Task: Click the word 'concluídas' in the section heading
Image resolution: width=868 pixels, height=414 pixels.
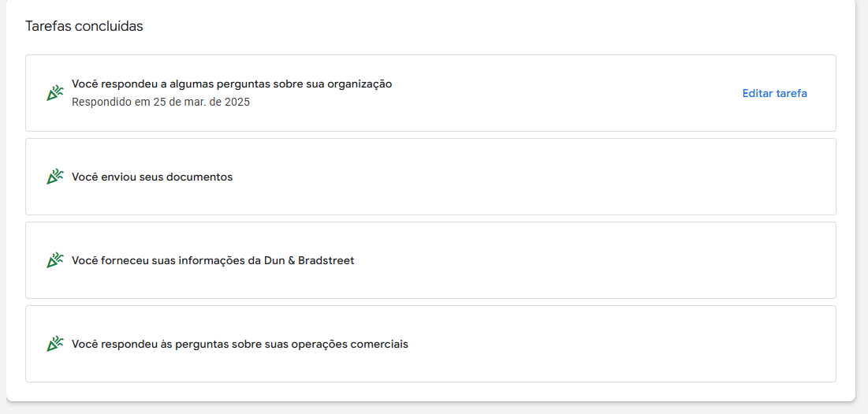Action: 109,26
